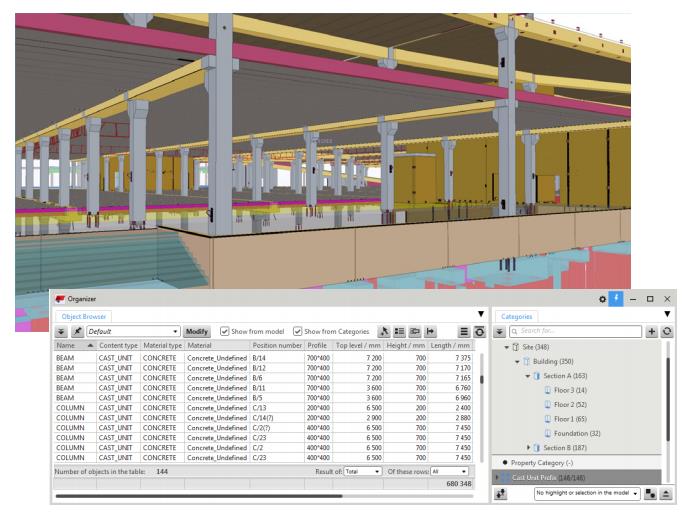Click the Site tree node icon
The height and width of the screenshot is (512, 686).
coord(516,347)
